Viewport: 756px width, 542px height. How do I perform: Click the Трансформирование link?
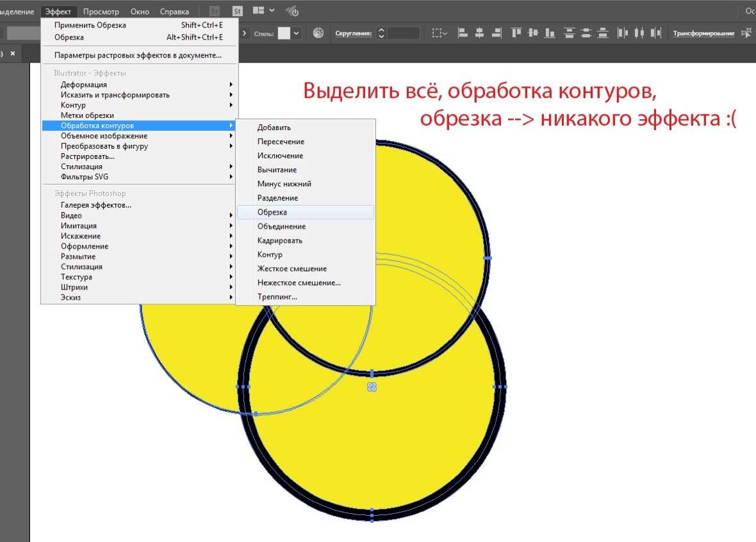(x=703, y=33)
